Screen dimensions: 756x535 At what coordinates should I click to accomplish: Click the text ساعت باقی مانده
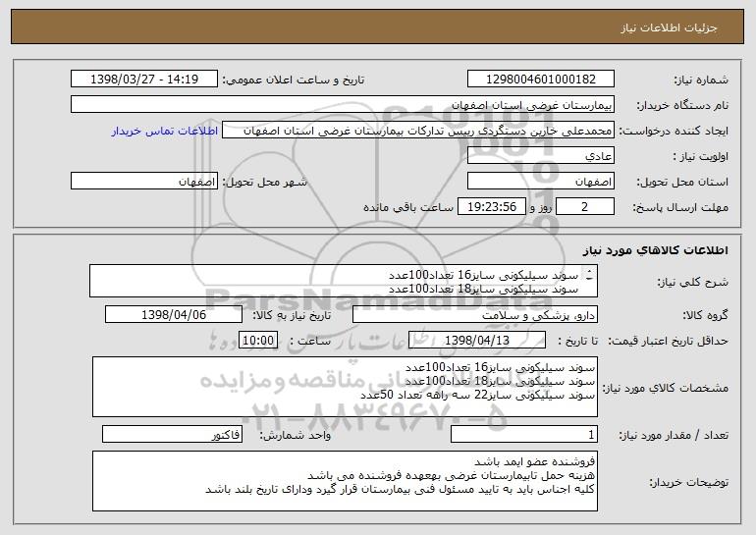pyautogui.click(x=407, y=207)
